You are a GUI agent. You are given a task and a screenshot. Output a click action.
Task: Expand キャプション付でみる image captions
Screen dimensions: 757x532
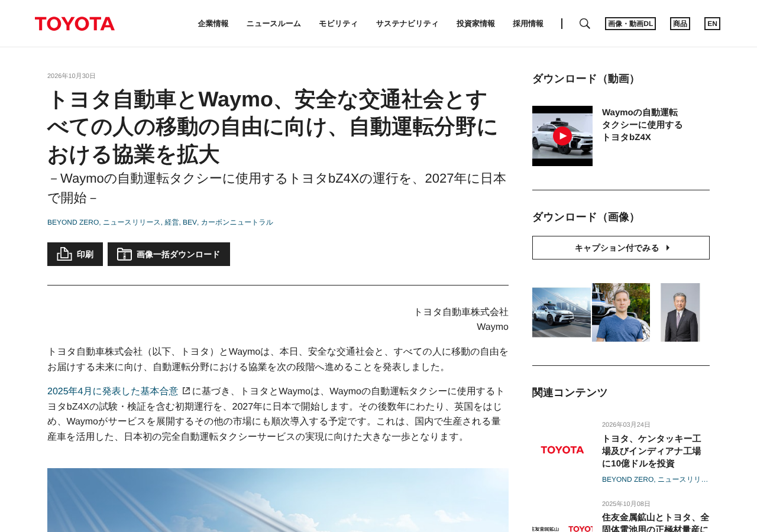(621, 248)
